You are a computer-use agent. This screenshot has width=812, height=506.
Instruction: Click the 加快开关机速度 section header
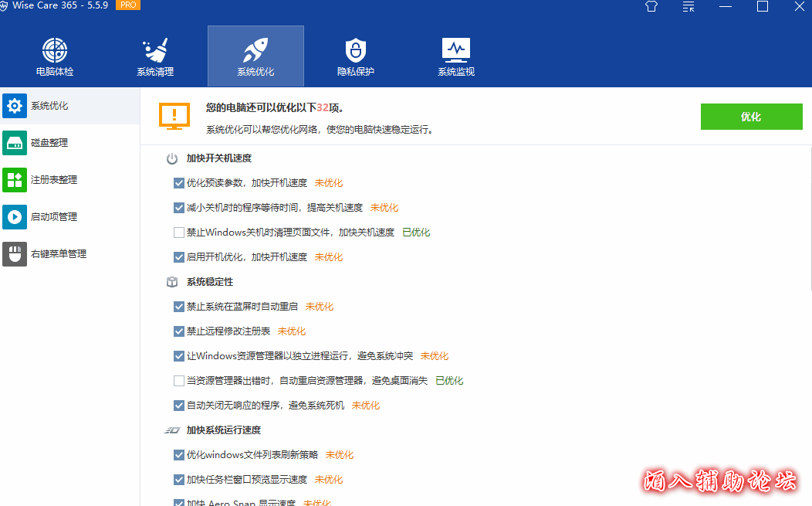tap(218, 158)
